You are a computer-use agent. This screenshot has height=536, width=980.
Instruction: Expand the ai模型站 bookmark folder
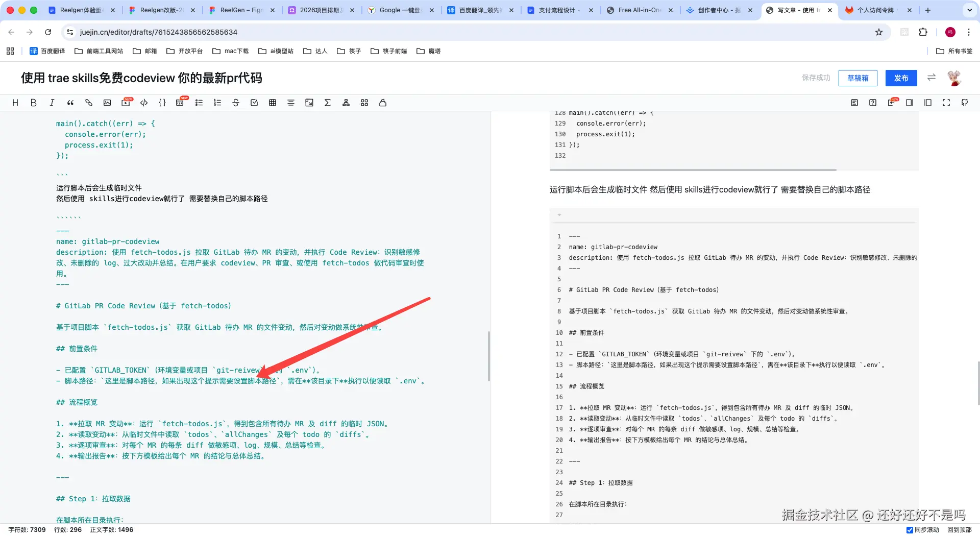click(276, 51)
